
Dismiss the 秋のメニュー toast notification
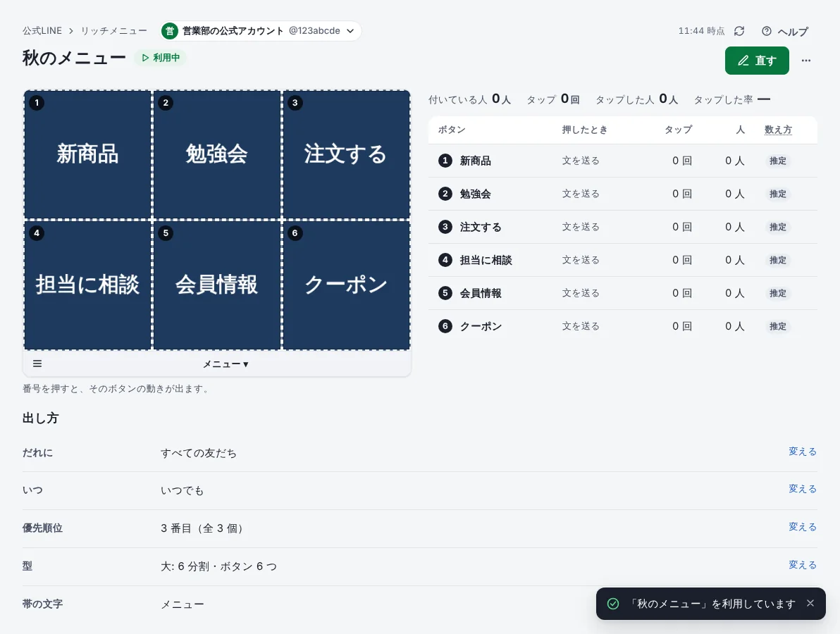click(810, 604)
